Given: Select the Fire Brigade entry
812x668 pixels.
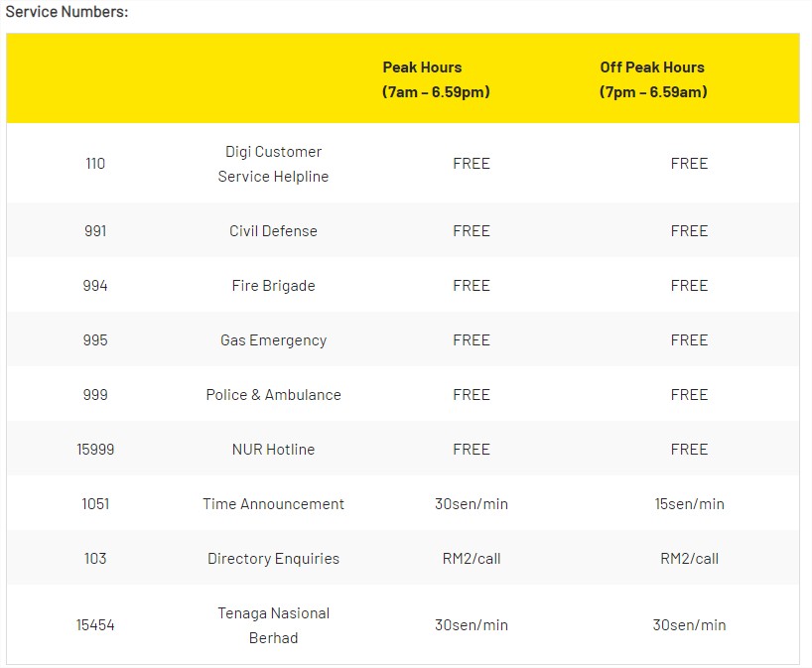Looking at the screenshot, I should [273, 286].
